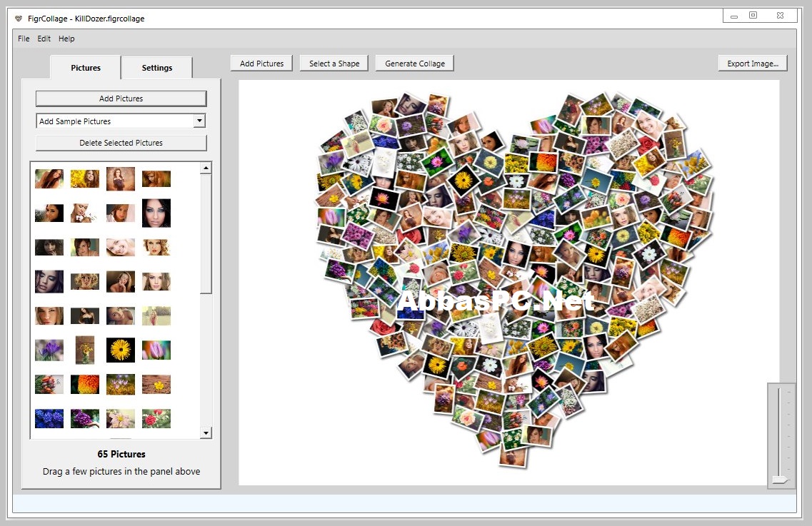Open the File menu

click(24, 39)
